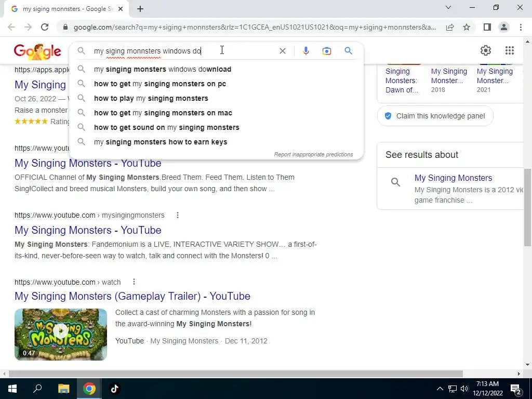Show hidden system tray icons

pos(440,389)
